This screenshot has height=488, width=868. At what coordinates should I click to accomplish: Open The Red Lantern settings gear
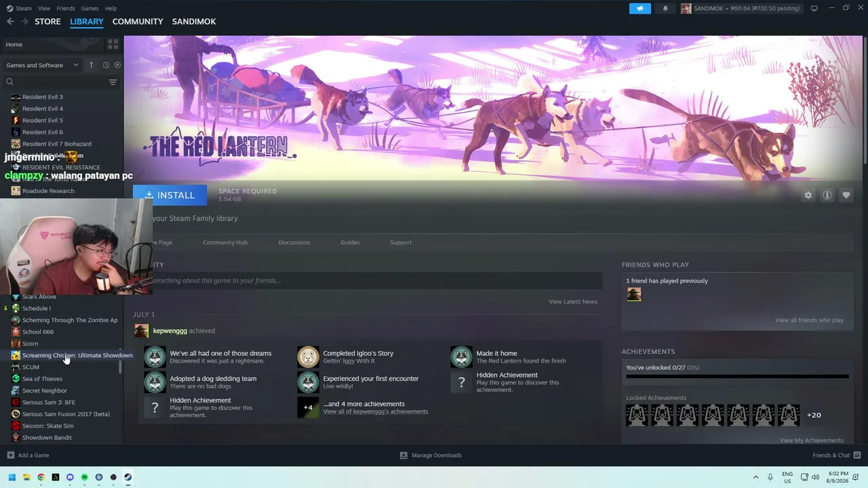coord(808,195)
